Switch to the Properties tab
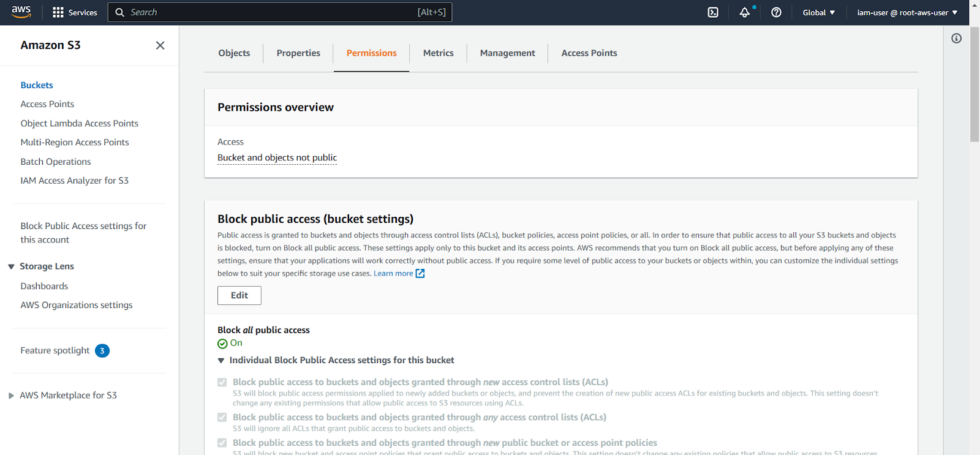This screenshot has height=455, width=980. [x=298, y=53]
